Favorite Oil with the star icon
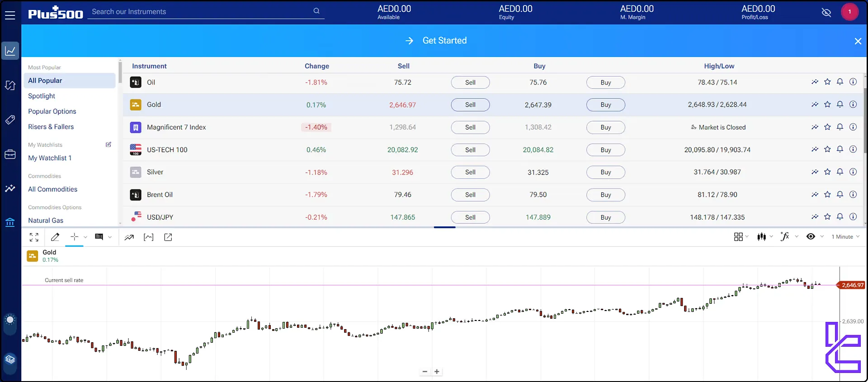 click(x=827, y=82)
